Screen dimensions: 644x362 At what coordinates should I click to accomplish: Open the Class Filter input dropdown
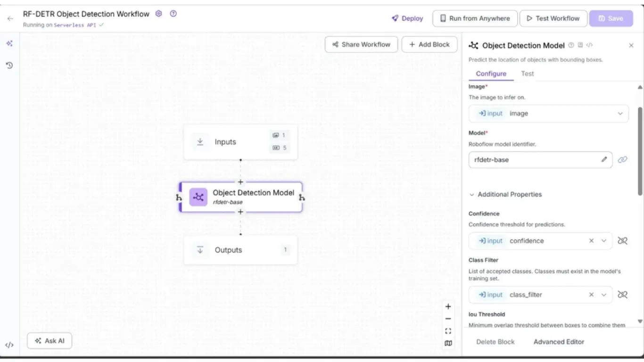tap(604, 295)
